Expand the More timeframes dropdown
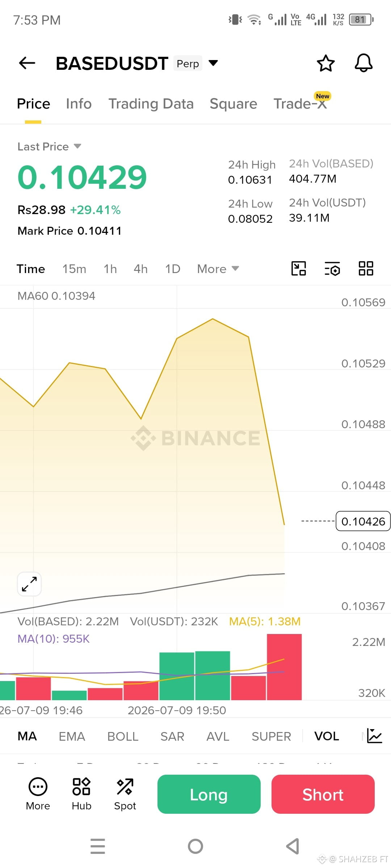This screenshot has width=391, height=868. point(218,269)
